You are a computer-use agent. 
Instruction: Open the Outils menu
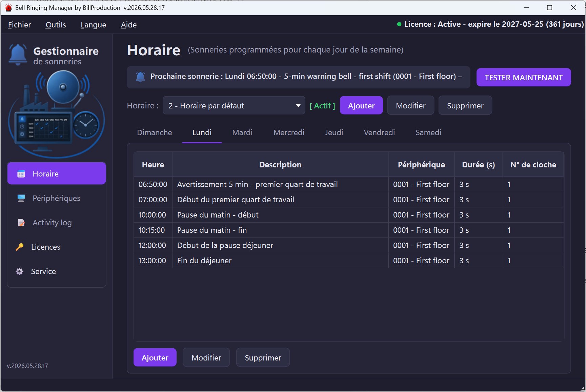click(x=56, y=25)
